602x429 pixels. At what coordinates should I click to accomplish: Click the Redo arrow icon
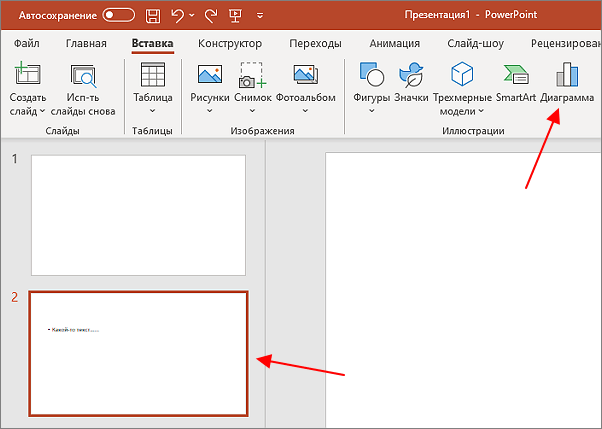pyautogui.click(x=211, y=16)
